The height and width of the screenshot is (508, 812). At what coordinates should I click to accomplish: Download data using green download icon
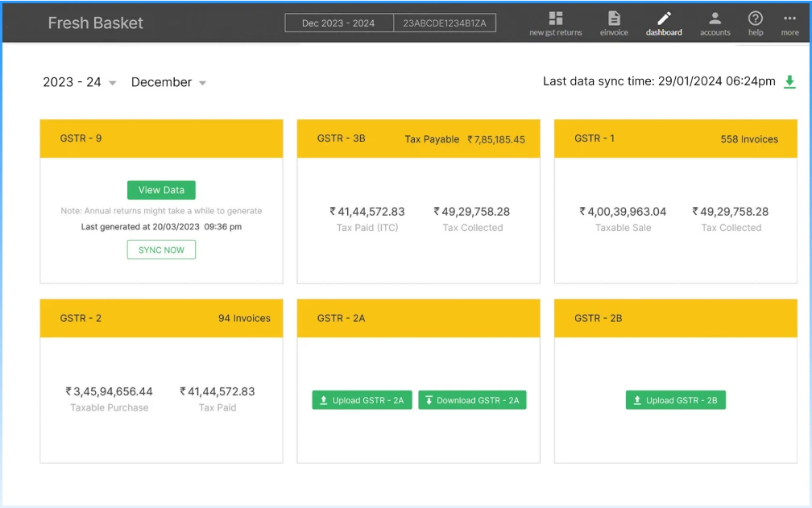point(789,81)
